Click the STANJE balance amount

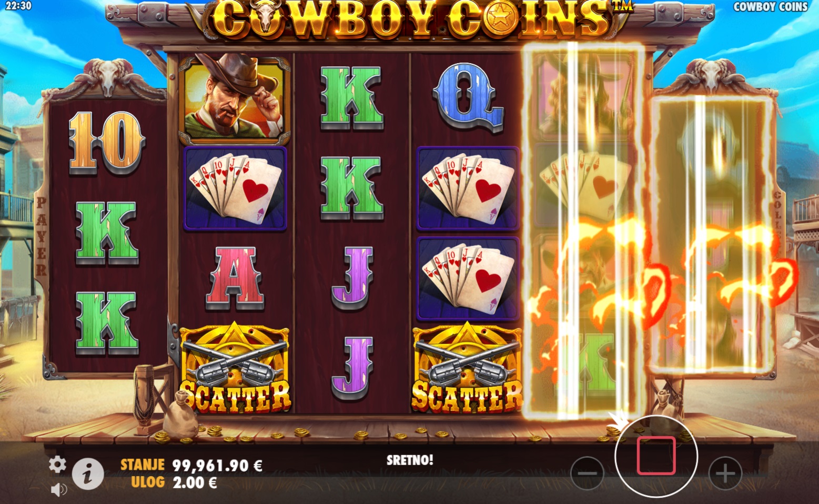(217, 465)
